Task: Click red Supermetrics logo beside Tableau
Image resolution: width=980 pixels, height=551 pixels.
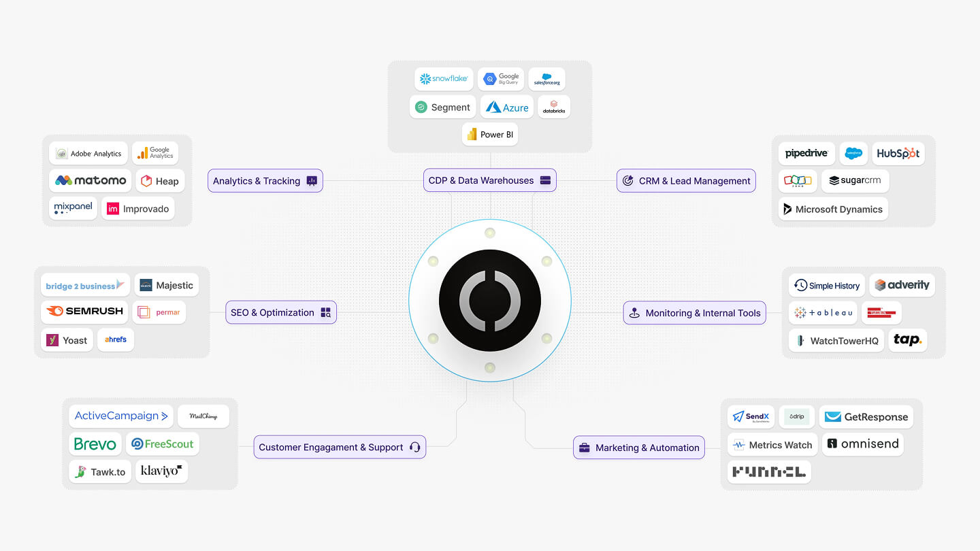Action: [x=881, y=313]
